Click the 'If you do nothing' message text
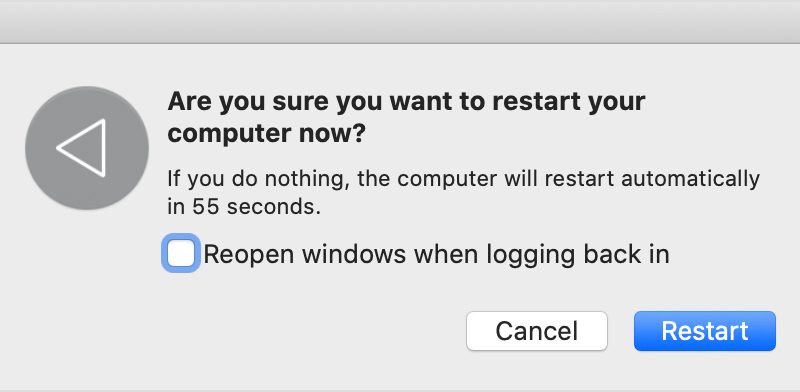The width and height of the screenshot is (800, 392). 463,193
